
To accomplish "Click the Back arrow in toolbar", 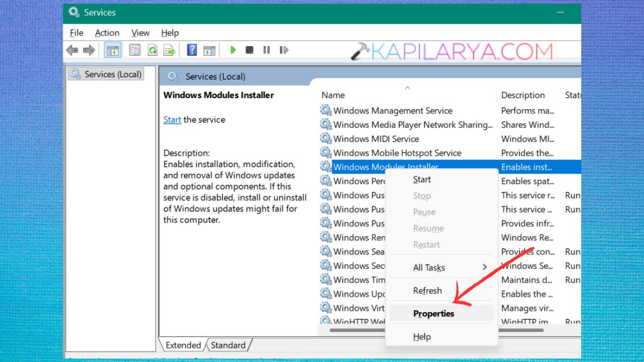I will click(72, 50).
